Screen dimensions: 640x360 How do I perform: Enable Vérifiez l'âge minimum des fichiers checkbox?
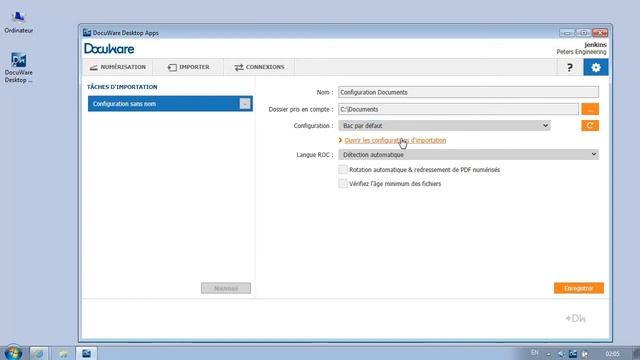(x=343, y=184)
